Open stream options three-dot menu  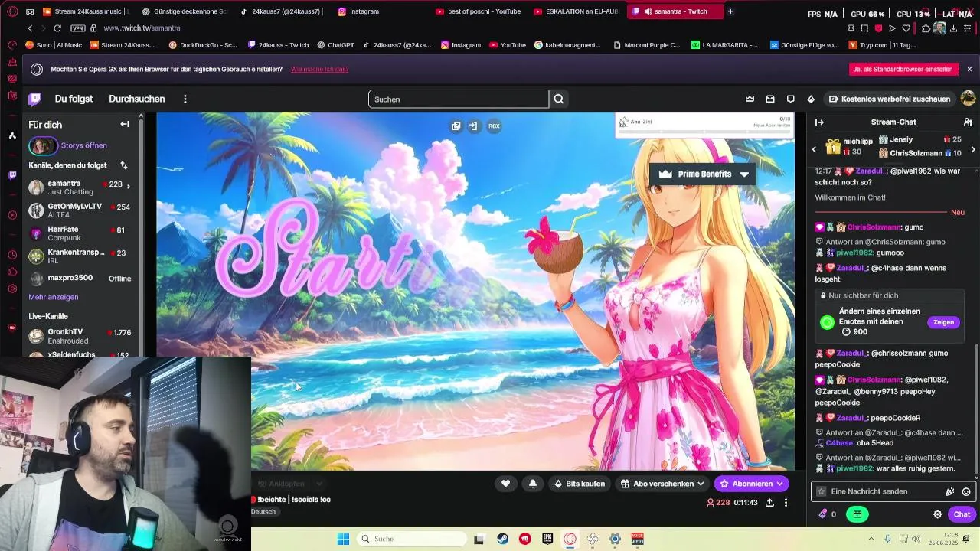point(786,503)
